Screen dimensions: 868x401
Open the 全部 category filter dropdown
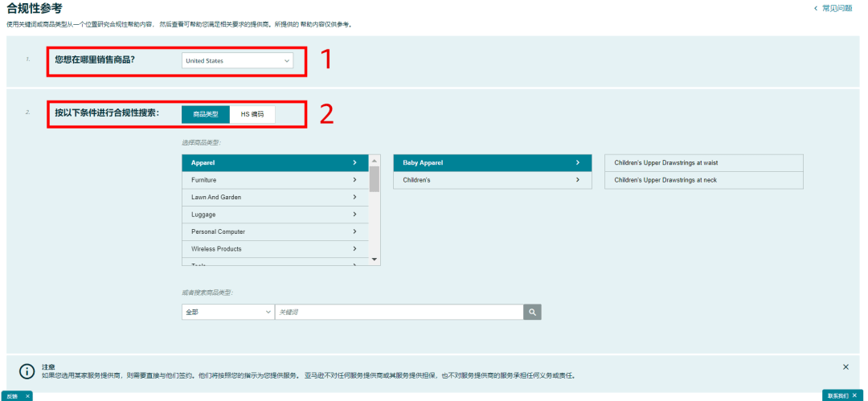click(x=227, y=312)
